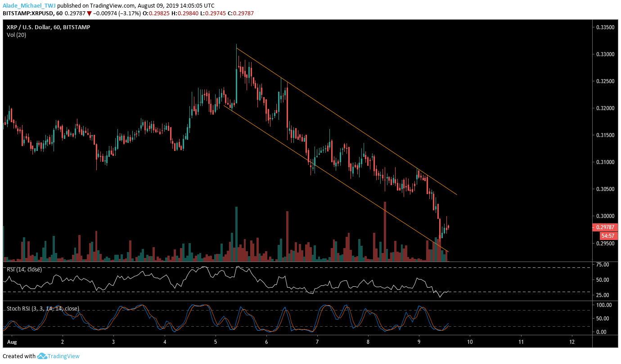Click the 0.33000 price axis label
The width and height of the screenshot is (621, 364).
point(605,54)
